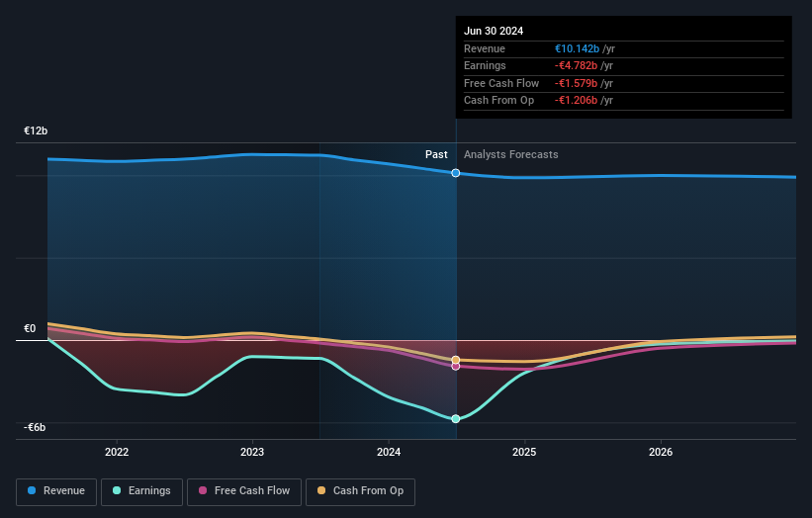Toggle the Free Cash Flow legend button
This screenshot has width=812, height=518.
(244, 491)
